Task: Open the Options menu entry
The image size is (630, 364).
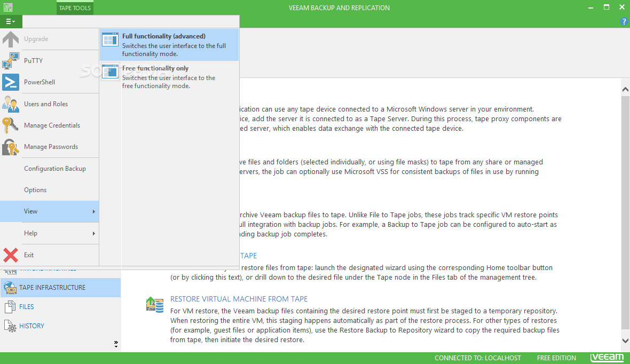Action: click(x=50, y=189)
